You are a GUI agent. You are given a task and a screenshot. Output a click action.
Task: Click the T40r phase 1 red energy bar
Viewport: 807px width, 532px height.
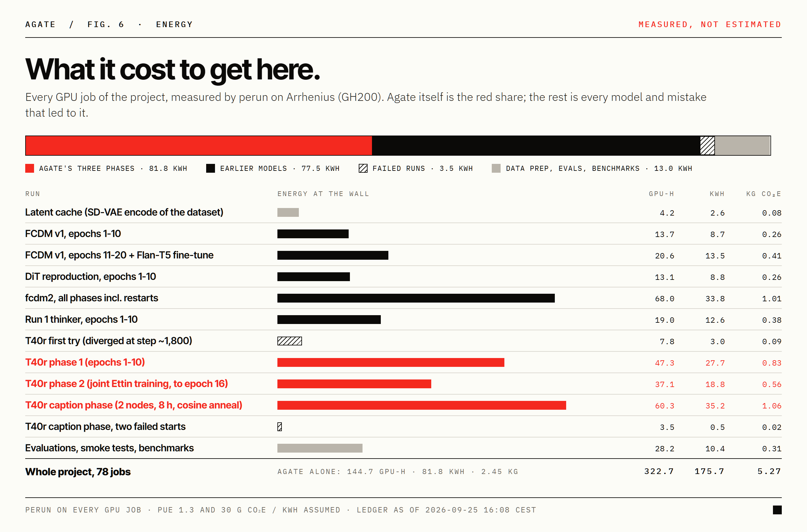tap(391, 362)
